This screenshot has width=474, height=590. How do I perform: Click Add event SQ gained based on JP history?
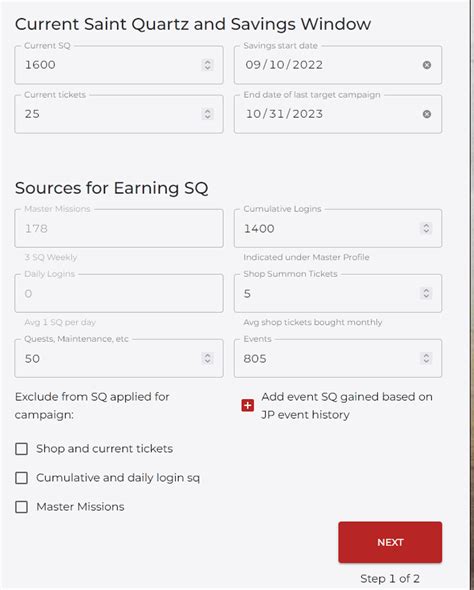click(347, 406)
